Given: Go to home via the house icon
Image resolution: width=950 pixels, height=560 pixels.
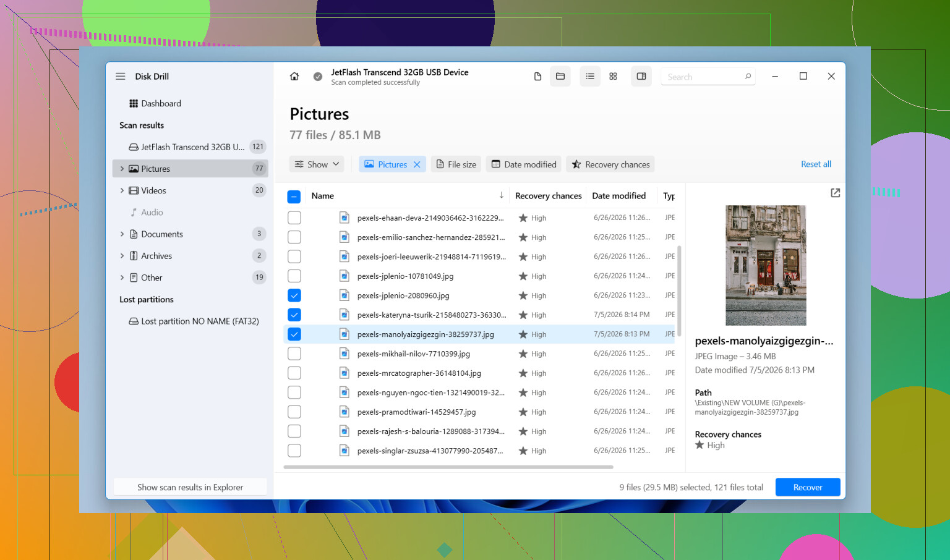Looking at the screenshot, I should [x=294, y=77].
